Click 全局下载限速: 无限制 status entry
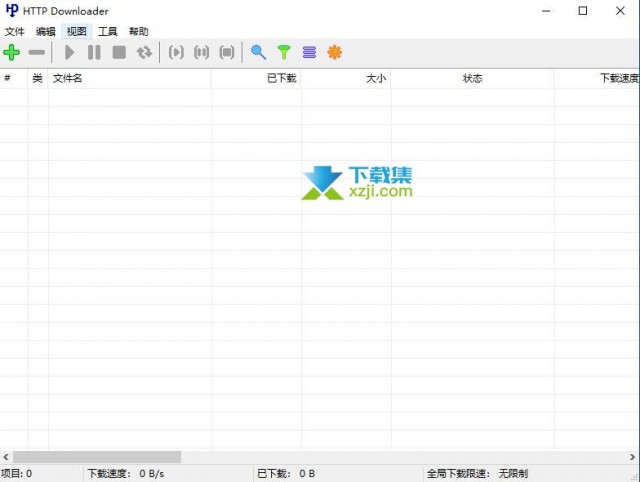The width and height of the screenshot is (640, 482). coord(477,473)
